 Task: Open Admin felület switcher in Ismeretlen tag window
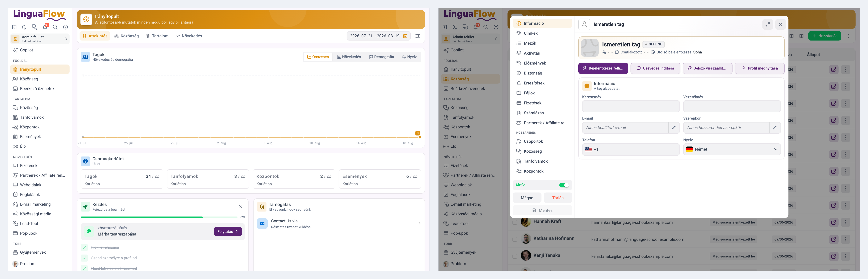coord(471,39)
